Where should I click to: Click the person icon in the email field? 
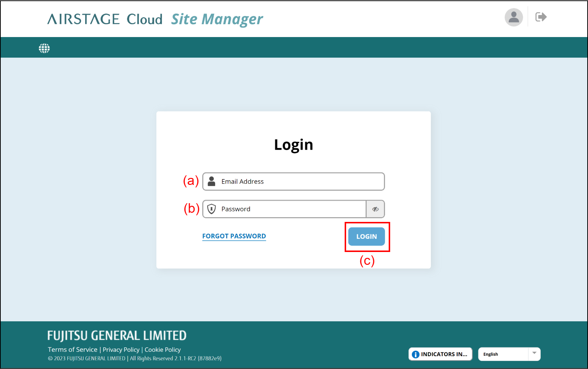(211, 182)
